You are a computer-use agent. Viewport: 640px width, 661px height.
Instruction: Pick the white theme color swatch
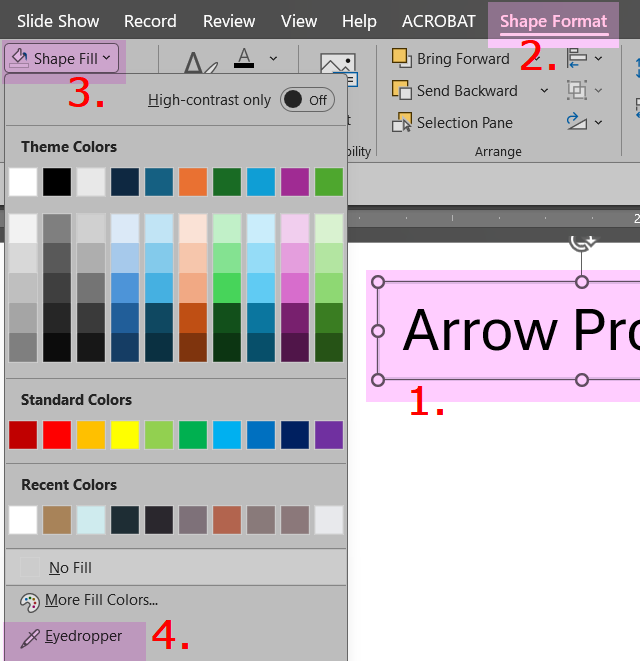[23, 182]
